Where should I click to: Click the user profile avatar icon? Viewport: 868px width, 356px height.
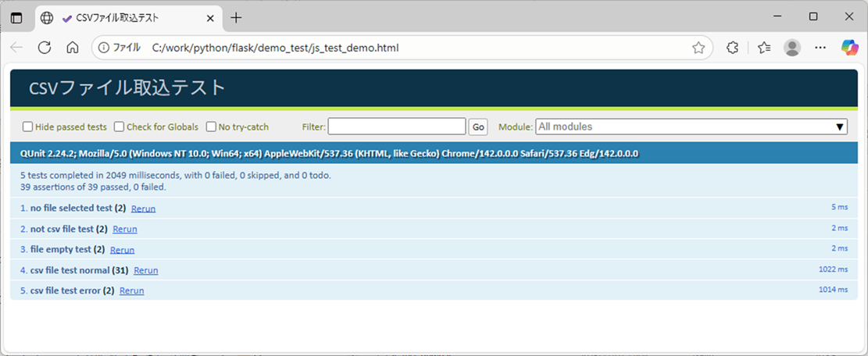[x=792, y=48]
